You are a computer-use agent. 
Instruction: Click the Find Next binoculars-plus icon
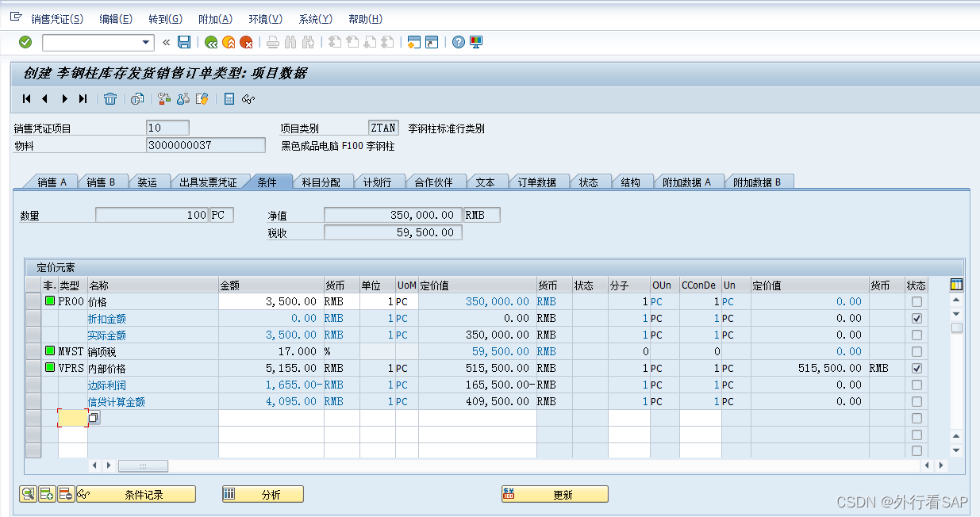(x=309, y=42)
